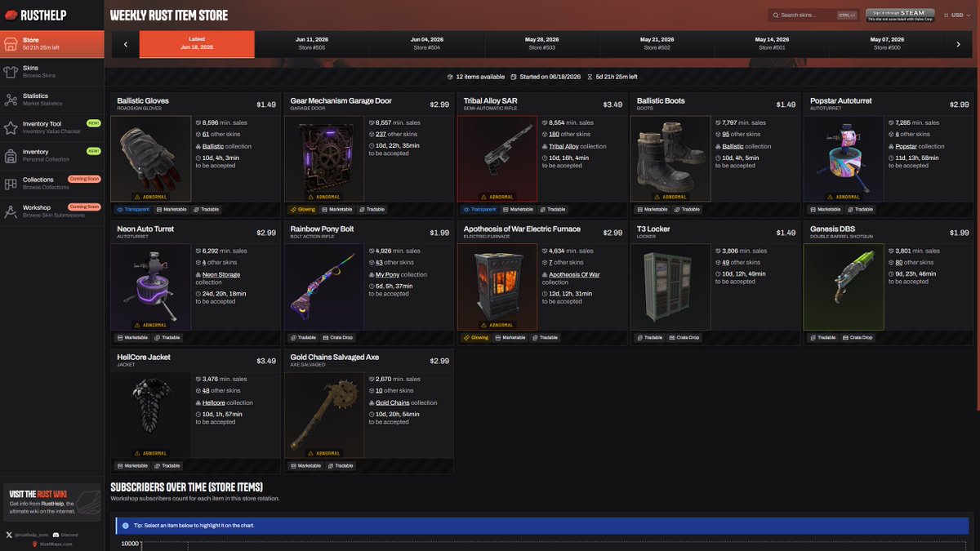Click Transparent tag on Ballistic Gloves
Viewport: 980px width, 551px height.
[133, 209]
